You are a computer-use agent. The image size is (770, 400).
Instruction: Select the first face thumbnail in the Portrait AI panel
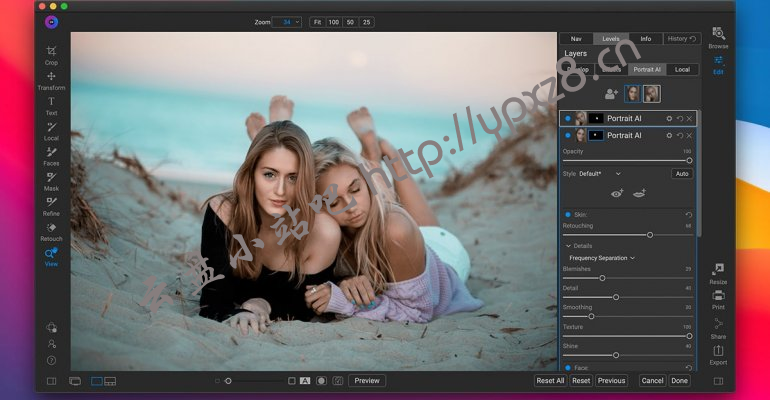(632, 94)
